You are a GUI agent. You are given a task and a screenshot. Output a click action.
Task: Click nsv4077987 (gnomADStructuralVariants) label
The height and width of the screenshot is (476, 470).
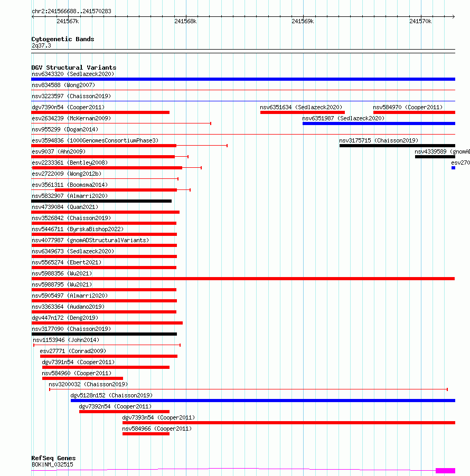90,240
